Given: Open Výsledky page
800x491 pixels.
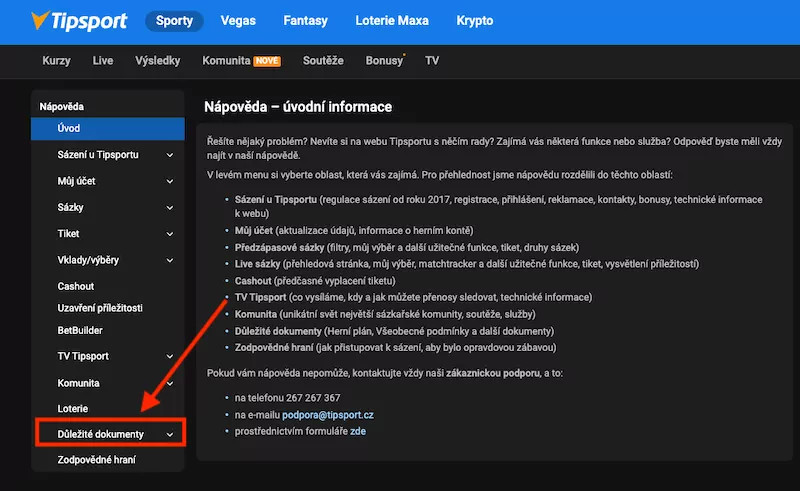Looking at the screenshot, I should 158,61.
